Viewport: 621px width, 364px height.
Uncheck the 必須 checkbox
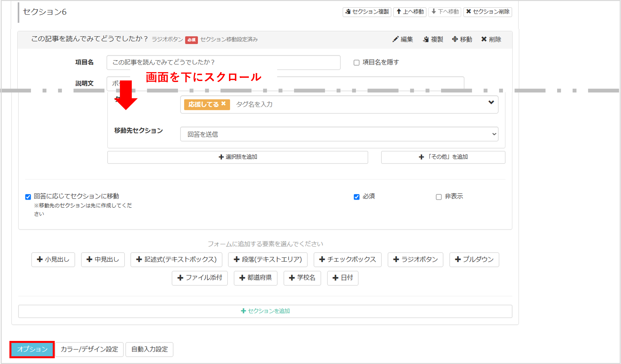pyautogui.click(x=356, y=197)
